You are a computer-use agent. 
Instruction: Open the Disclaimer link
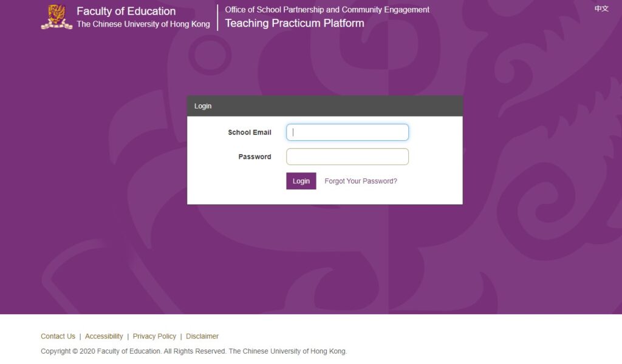(x=202, y=336)
